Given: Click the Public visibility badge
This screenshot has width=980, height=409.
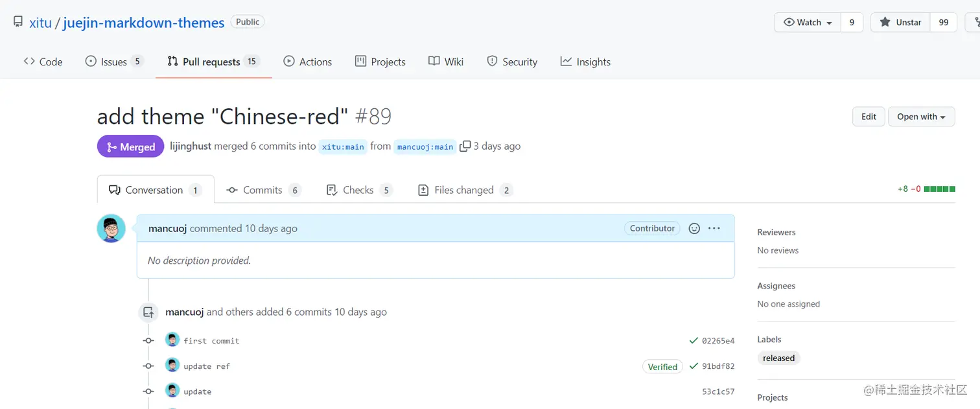Looking at the screenshot, I should (x=248, y=22).
